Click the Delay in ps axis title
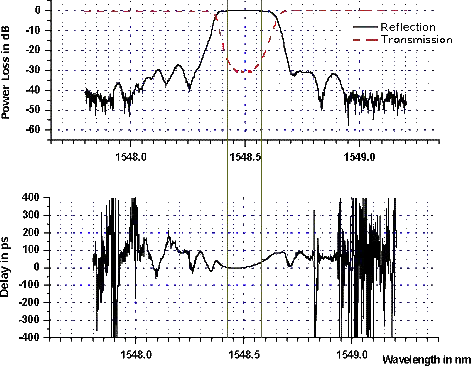Screen dimensions: 471x366 [5, 267]
